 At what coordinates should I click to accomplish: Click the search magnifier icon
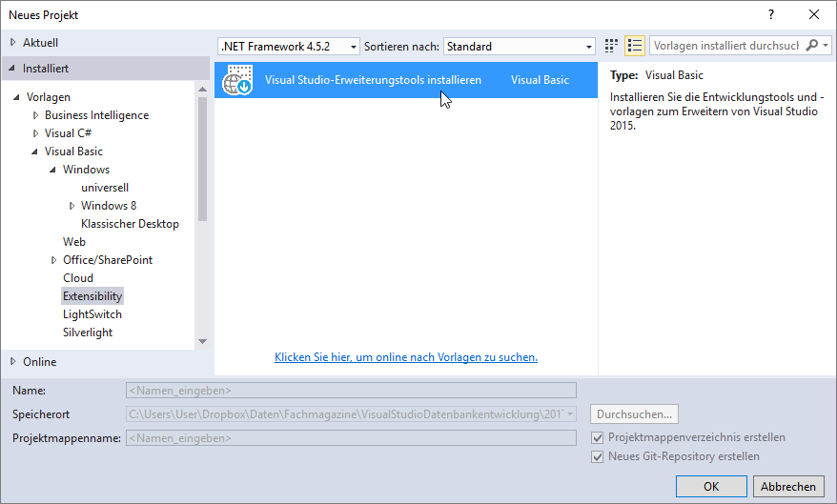(x=812, y=46)
